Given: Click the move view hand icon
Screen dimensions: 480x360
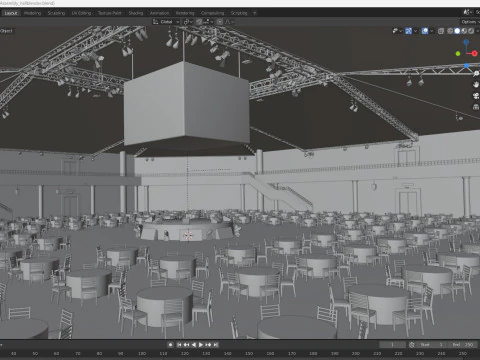Looking at the screenshot, I should pos(476,85).
